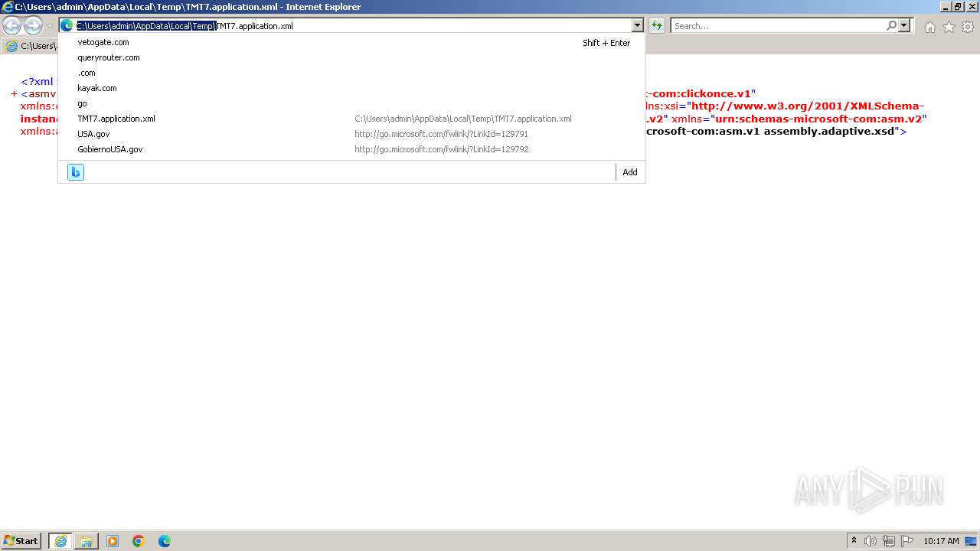Screen dimensions: 980x551
Task: Open the Windows Start button
Action: point(21,541)
